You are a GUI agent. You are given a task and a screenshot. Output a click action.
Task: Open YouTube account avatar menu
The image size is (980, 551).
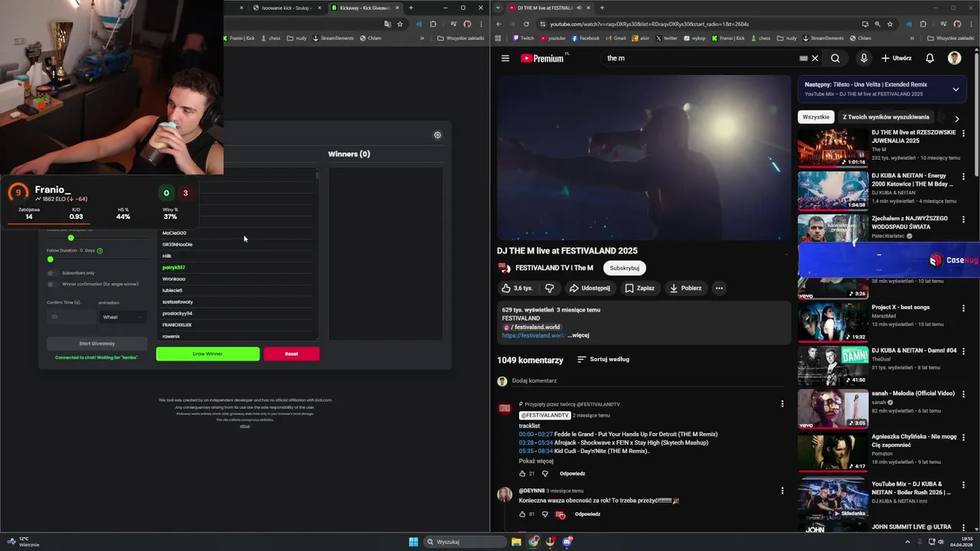[954, 58]
